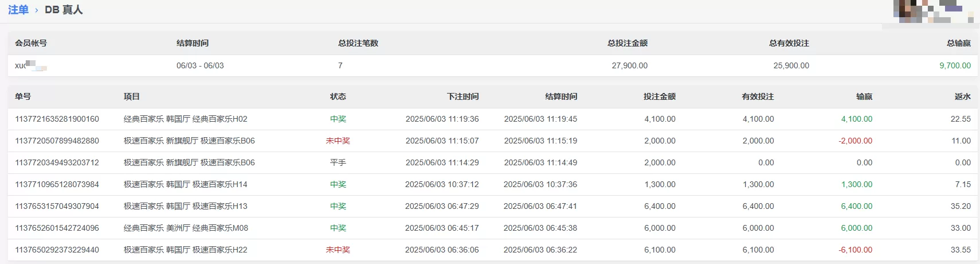This screenshot has width=980, height=264.
Task: Open the 注单 breadcrumb link
Action: point(18,10)
